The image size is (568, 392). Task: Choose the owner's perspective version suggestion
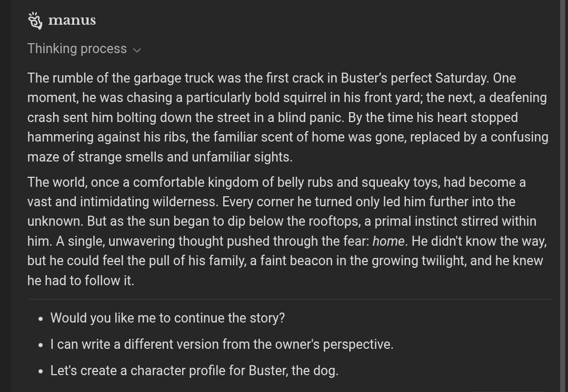(222, 344)
